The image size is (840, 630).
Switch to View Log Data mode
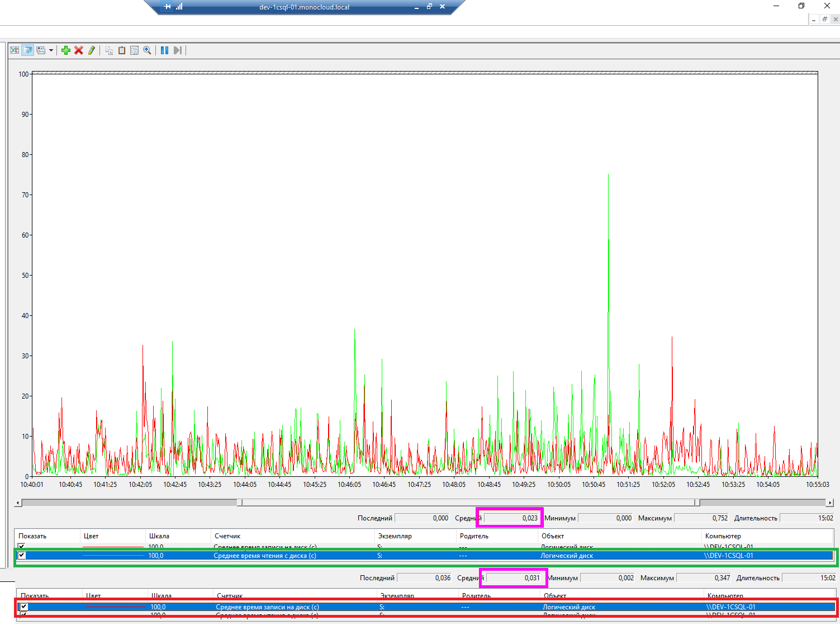(28, 50)
